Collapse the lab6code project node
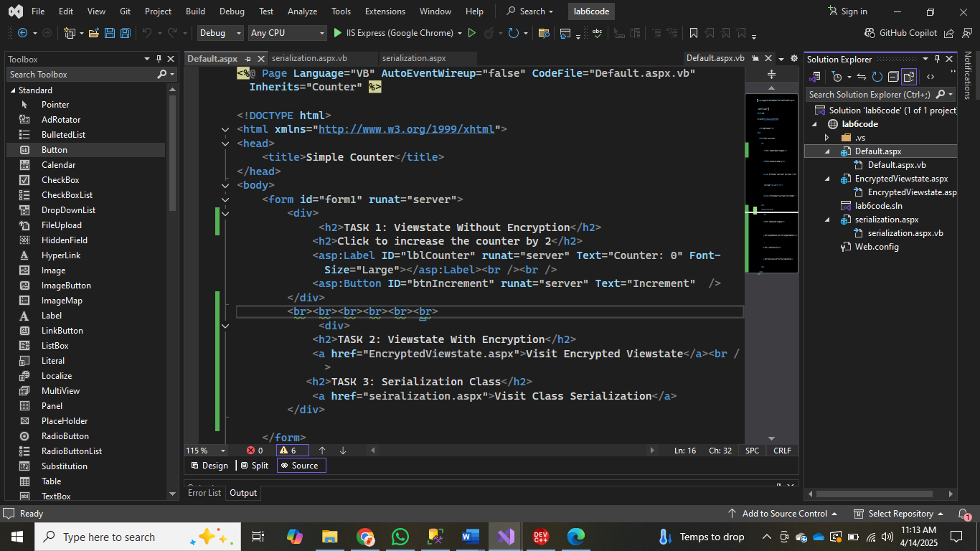 point(815,124)
